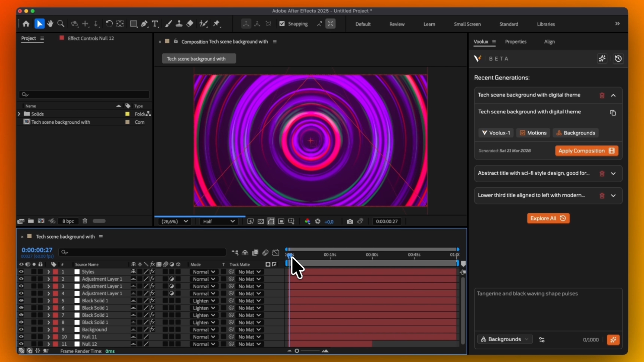Copy the Tech scene prompt text
The height and width of the screenshot is (362, 644).
613,113
